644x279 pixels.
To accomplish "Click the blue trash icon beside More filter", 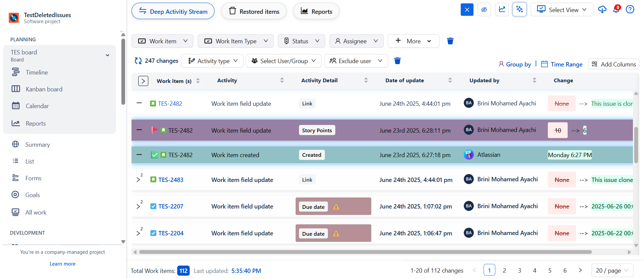I will click(450, 41).
